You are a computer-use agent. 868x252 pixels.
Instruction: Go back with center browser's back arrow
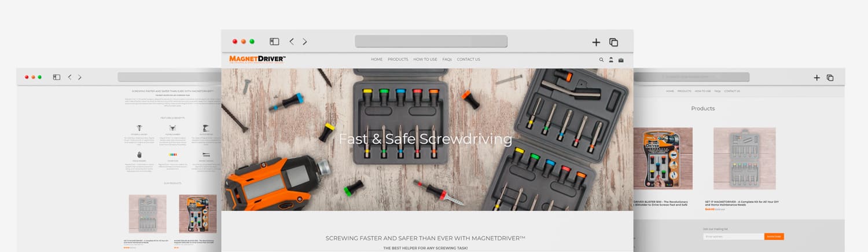(x=292, y=42)
